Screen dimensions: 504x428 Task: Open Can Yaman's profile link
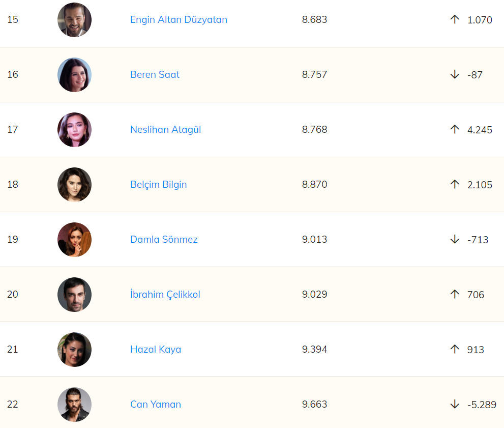[x=155, y=405]
